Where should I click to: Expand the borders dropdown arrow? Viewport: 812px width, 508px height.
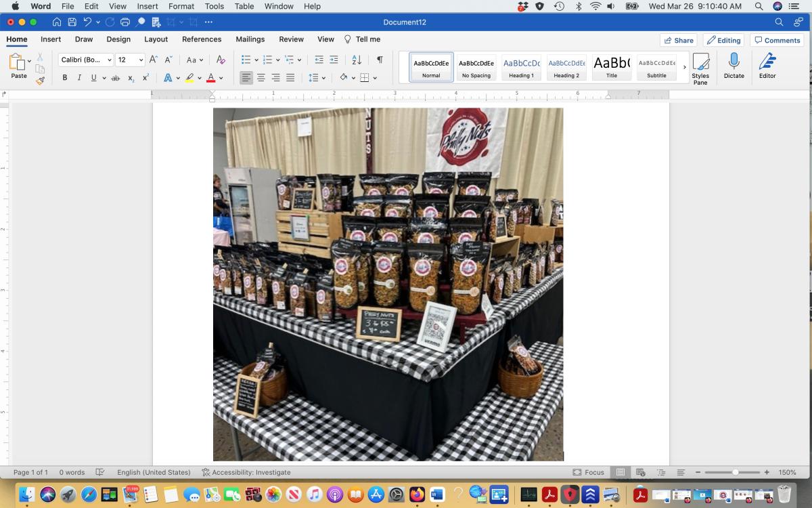pyautogui.click(x=375, y=78)
